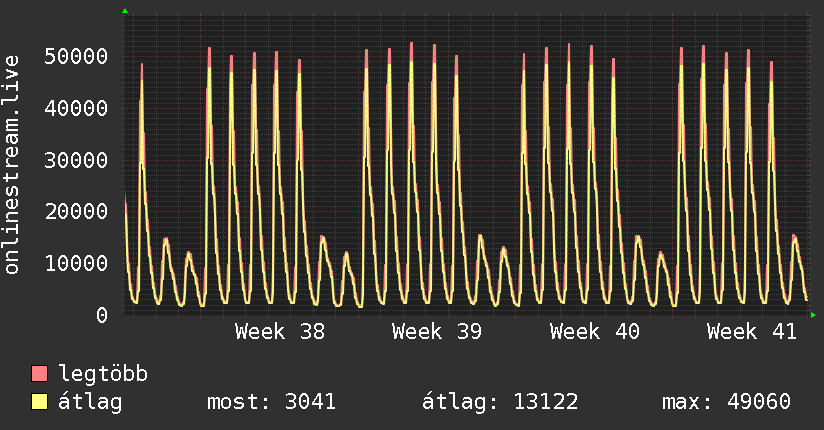824x430 pixels.
Task: Click the legtöbb legend label
Action: click(103, 374)
